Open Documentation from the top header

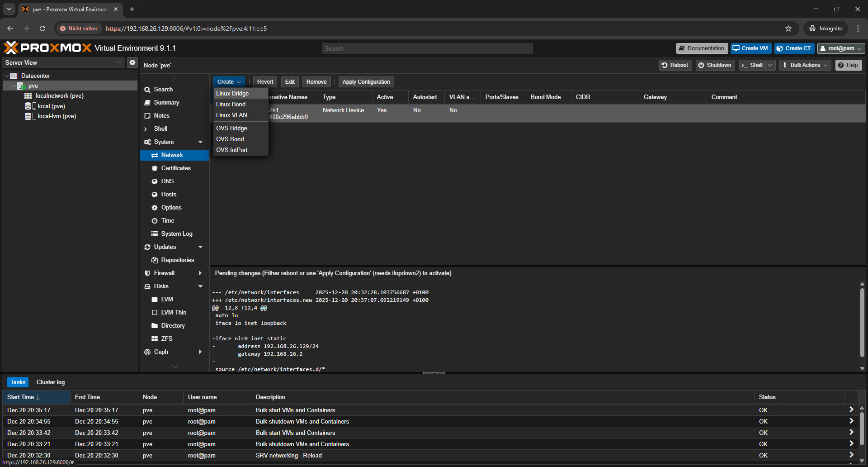coord(702,48)
